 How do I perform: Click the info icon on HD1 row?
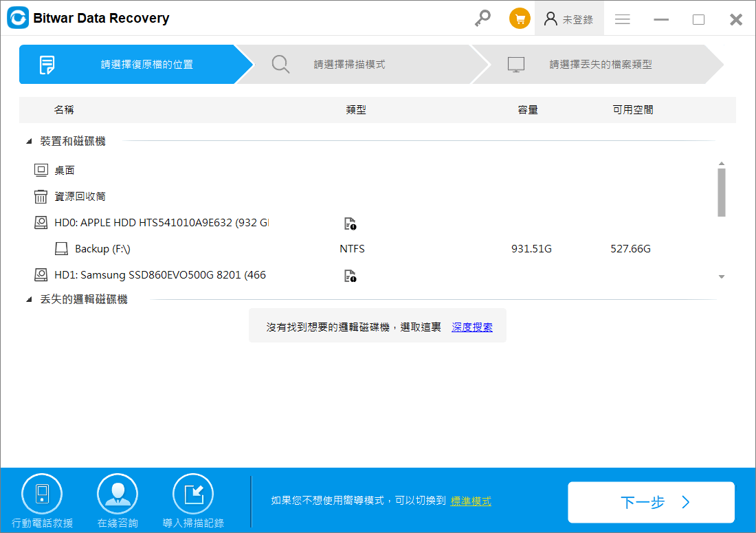coord(350,276)
